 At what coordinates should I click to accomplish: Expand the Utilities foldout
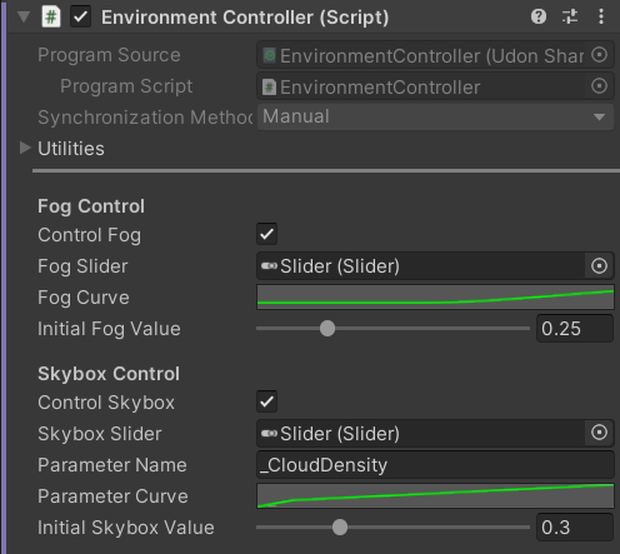(25, 148)
